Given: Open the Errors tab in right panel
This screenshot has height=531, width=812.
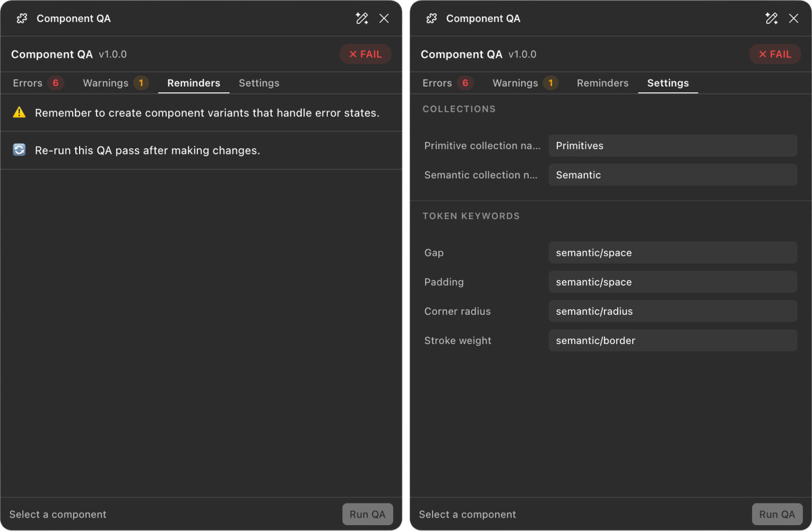Looking at the screenshot, I should 447,83.
